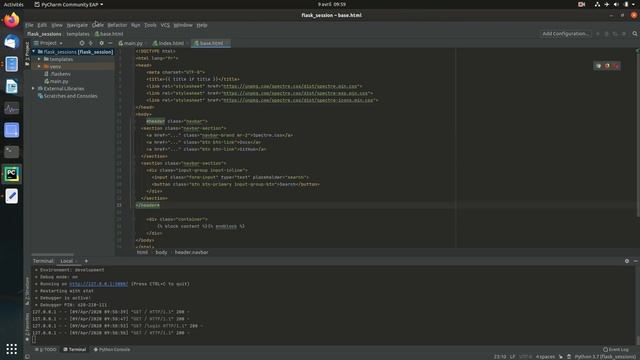Open the Code menu
This screenshot has height=360, width=640.
pyautogui.click(x=98, y=25)
